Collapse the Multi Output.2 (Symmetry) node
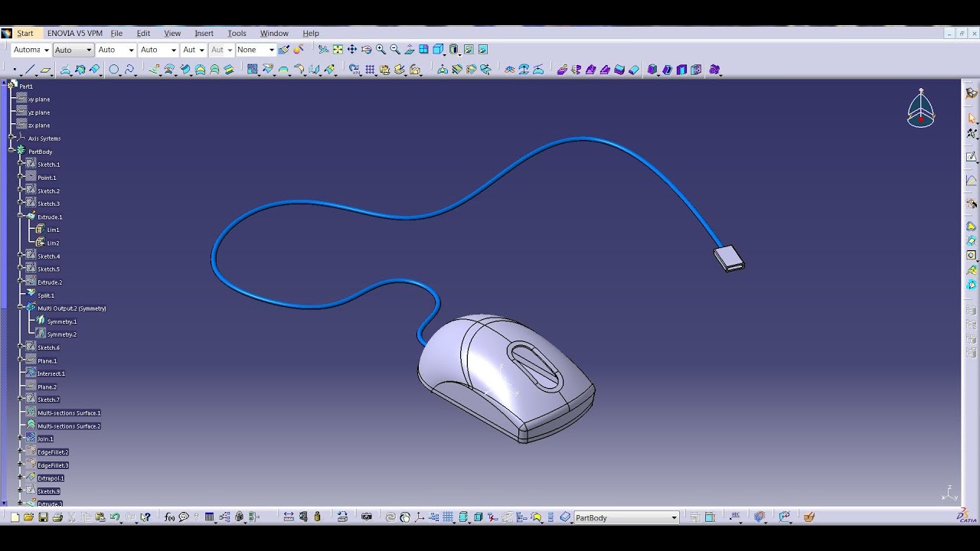The width and height of the screenshot is (980, 551). click(21, 308)
